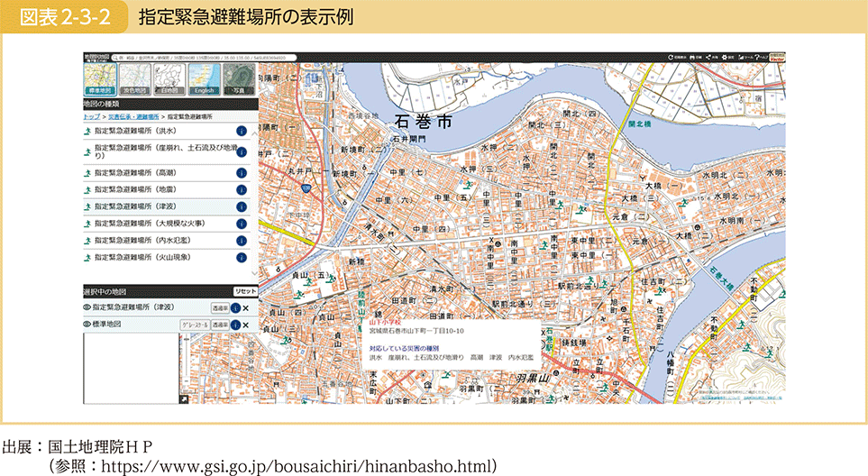Open info icon for 火山現象 layer
The height and width of the screenshot is (476, 868).
pos(242,257)
